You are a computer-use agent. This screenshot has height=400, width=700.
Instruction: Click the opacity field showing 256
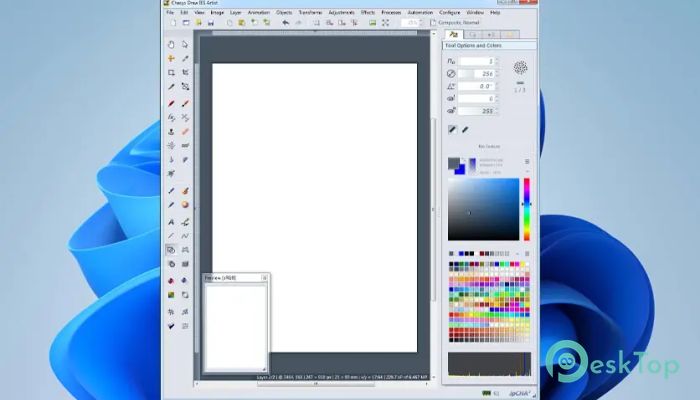pyautogui.click(x=476, y=74)
